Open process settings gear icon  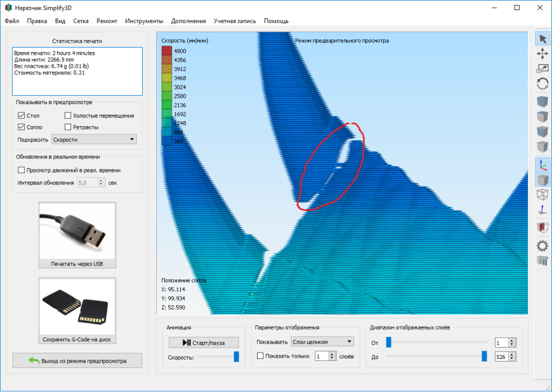(542, 245)
